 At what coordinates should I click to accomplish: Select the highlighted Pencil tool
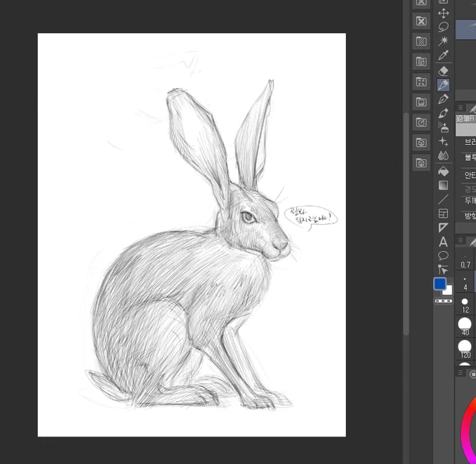tap(443, 85)
